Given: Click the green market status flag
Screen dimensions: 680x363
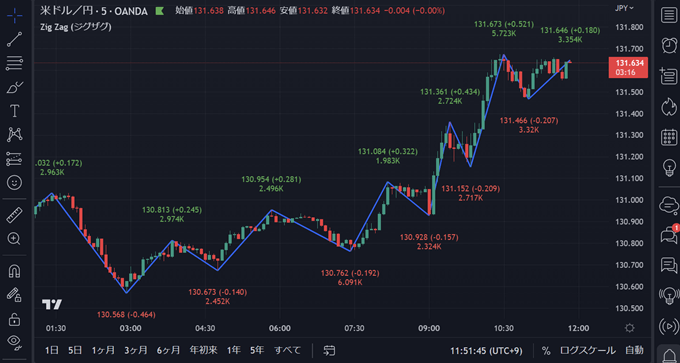Looking at the screenshot, I should tap(159, 11).
